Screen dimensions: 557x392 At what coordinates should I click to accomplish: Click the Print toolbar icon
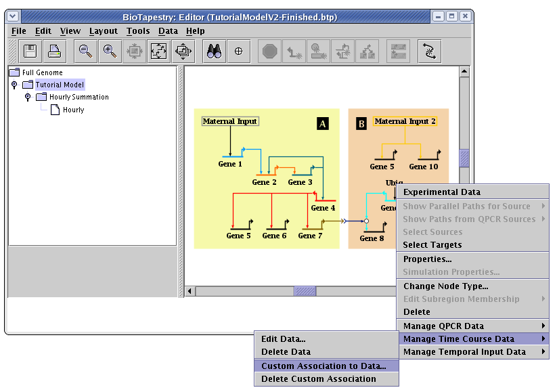(x=55, y=51)
